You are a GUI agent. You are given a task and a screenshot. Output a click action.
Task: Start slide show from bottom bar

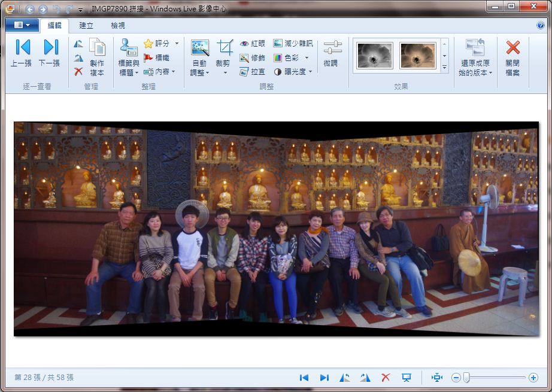click(x=407, y=378)
